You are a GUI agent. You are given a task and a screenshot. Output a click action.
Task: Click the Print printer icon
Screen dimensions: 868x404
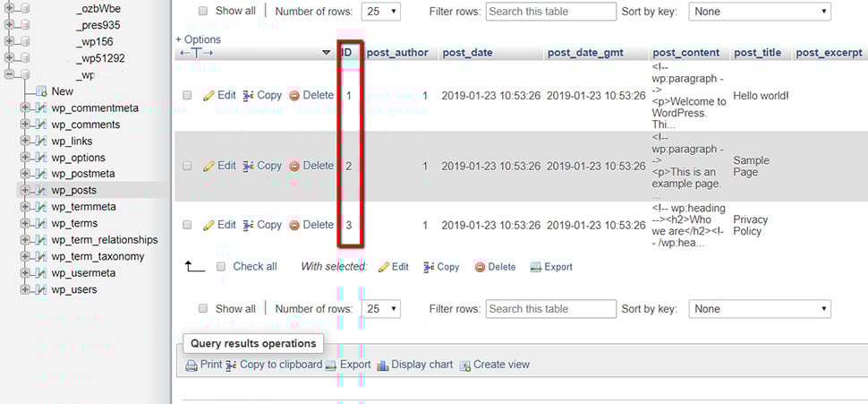(191, 365)
